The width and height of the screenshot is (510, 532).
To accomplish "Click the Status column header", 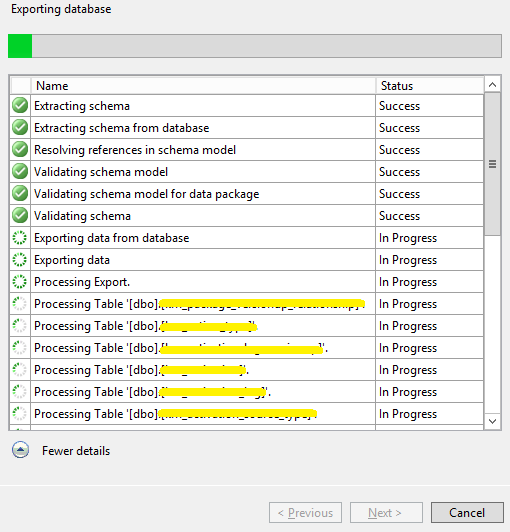I will (x=430, y=86).
